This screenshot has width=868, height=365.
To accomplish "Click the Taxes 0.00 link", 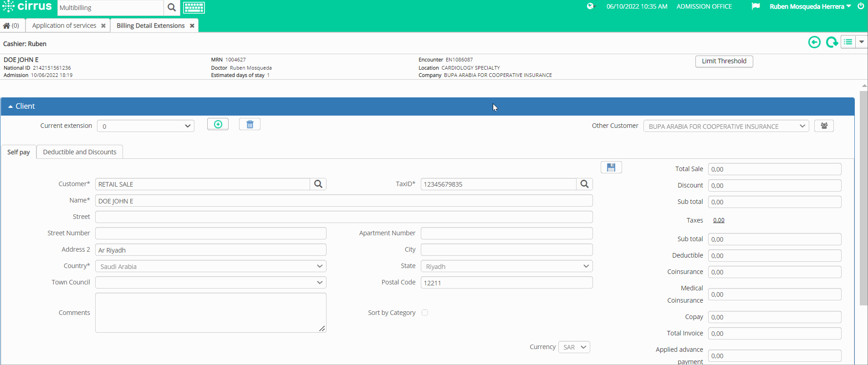I will coord(719,220).
